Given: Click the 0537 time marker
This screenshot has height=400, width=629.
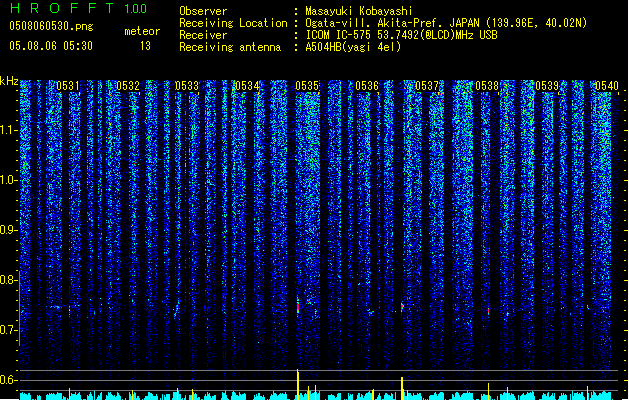Looking at the screenshot, I should tap(427, 86).
